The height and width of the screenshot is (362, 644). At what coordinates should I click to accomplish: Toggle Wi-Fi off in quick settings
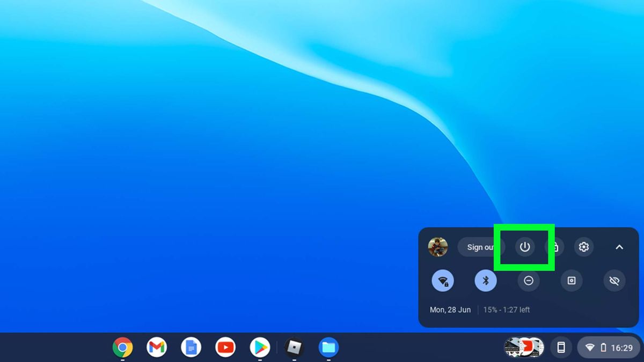[x=443, y=280]
